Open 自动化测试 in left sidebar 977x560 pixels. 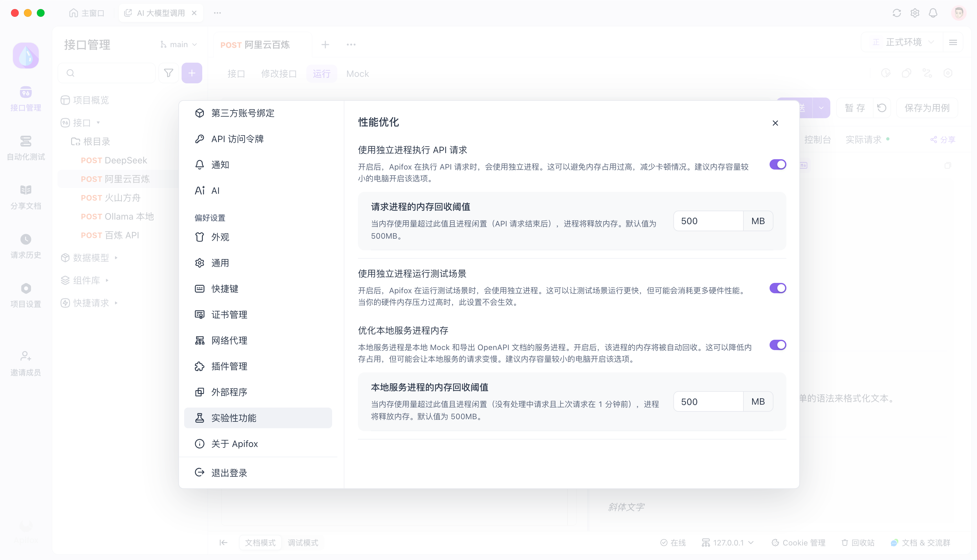26,148
